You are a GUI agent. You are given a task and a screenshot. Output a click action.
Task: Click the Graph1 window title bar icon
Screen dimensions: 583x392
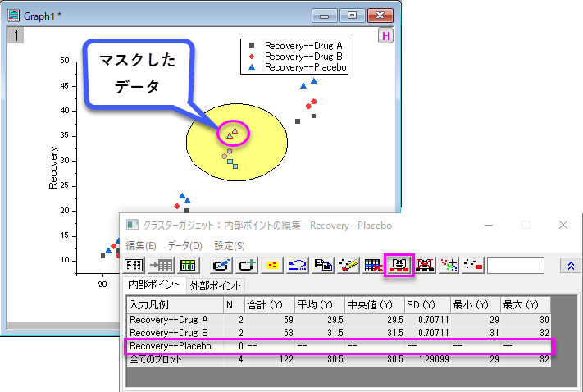click(x=14, y=16)
